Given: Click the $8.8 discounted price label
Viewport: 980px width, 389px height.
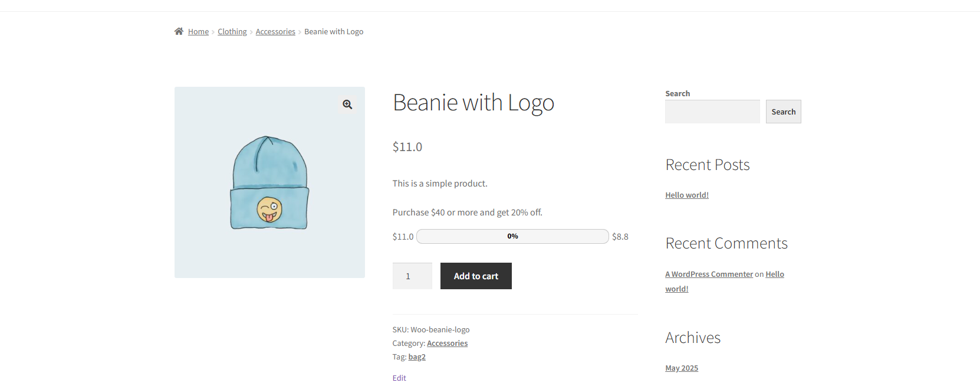Looking at the screenshot, I should pos(620,237).
